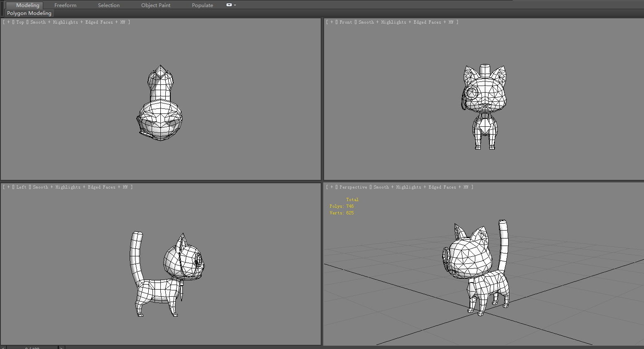Open Top viewport Smooth + Highlights shading menu
Viewport: 644px width, 349px height.
point(77,22)
